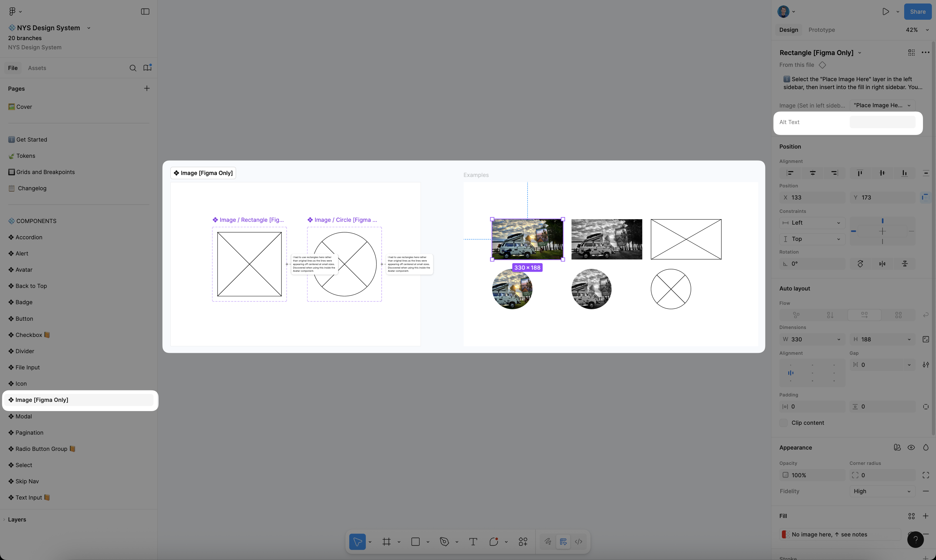Rotate the selection 90 degrees
The image size is (936, 560).
pyautogui.click(x=861, y=263)
